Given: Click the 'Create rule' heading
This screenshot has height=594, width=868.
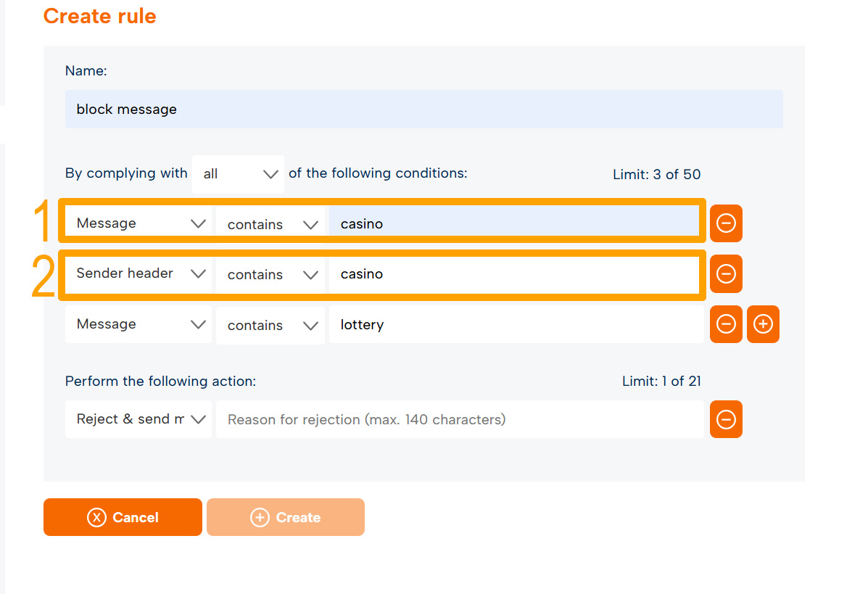Looking at the screenshot, I should [100, 16].
